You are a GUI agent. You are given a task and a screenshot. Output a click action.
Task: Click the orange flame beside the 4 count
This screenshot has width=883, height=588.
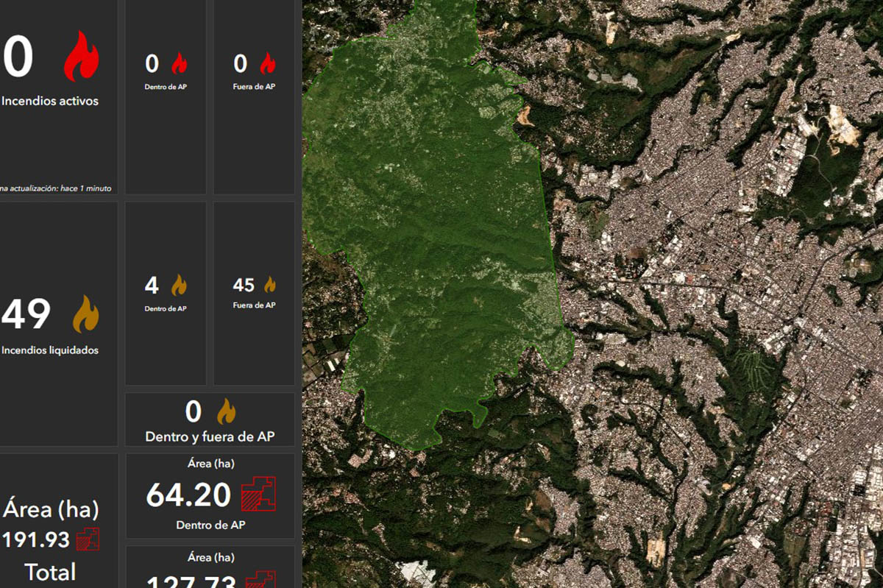pyautogui.click(x=179, y=285)
